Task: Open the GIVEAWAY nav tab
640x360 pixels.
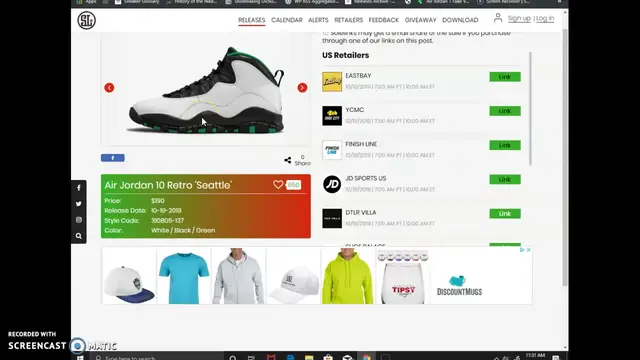Action: [x=420, y=20]
